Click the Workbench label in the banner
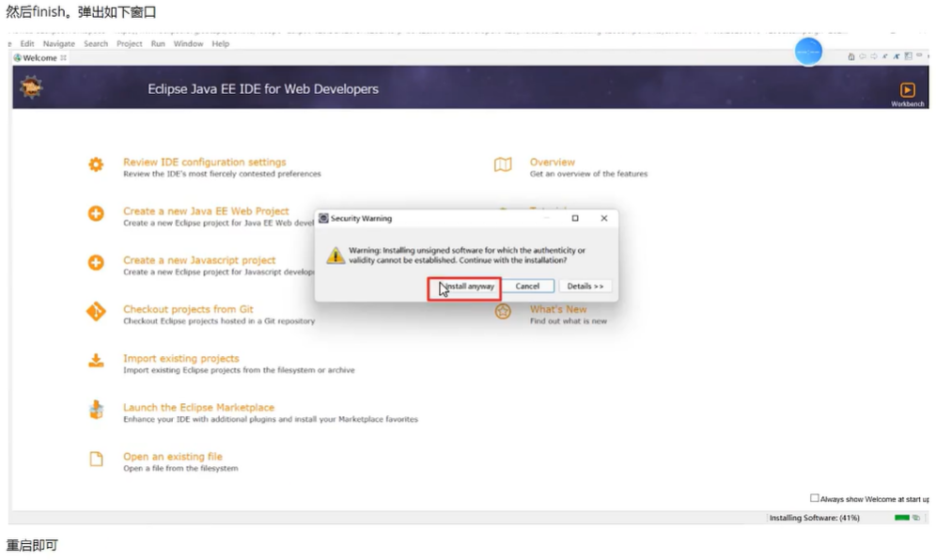The height and width of the screenshot is (560, 936). 908,104
